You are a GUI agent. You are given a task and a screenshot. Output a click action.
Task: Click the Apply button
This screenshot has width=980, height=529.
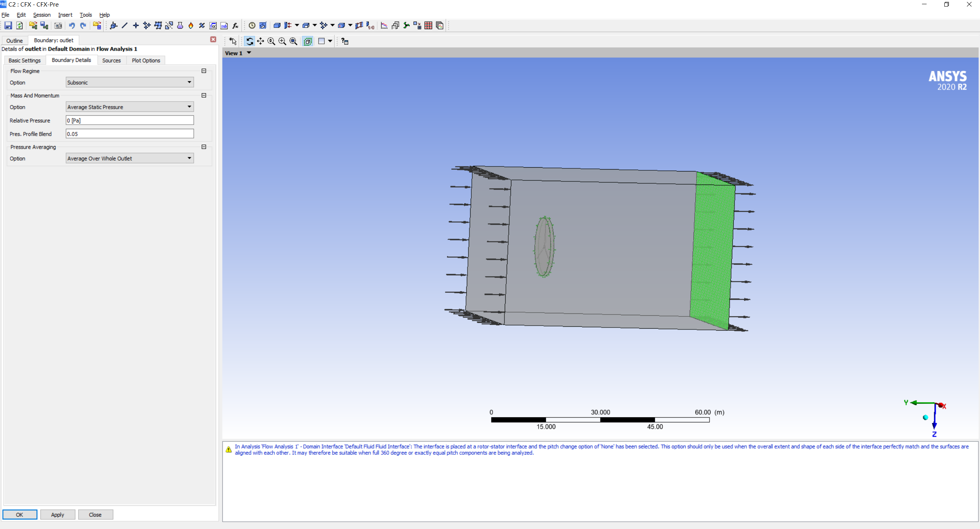tap(58, 514)
